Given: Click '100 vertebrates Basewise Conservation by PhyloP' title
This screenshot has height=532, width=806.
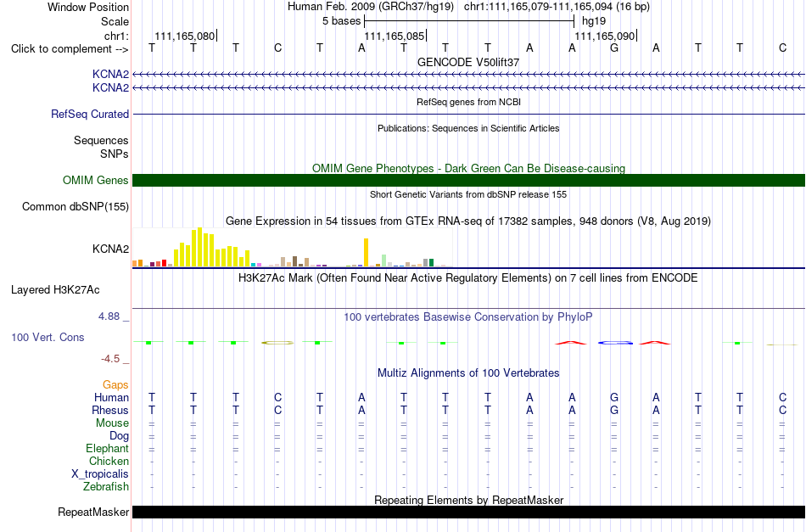Looking at the screenshot, I should pos(468,317).
